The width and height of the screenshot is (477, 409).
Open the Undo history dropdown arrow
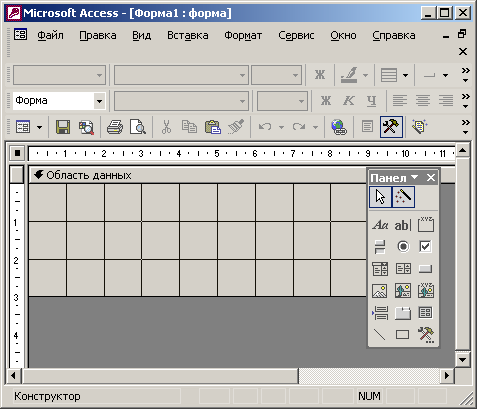coord(281,127)
